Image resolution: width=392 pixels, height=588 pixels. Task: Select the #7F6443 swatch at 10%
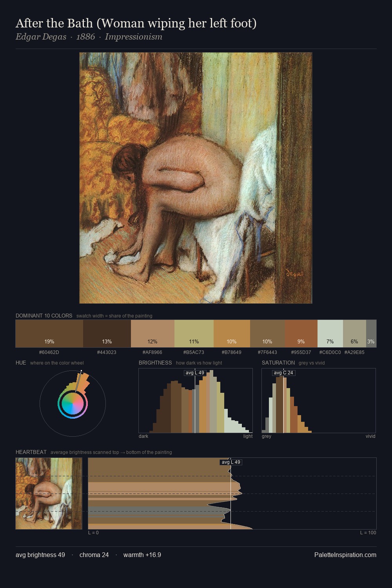pyautogui.click(x=268, y=334)
